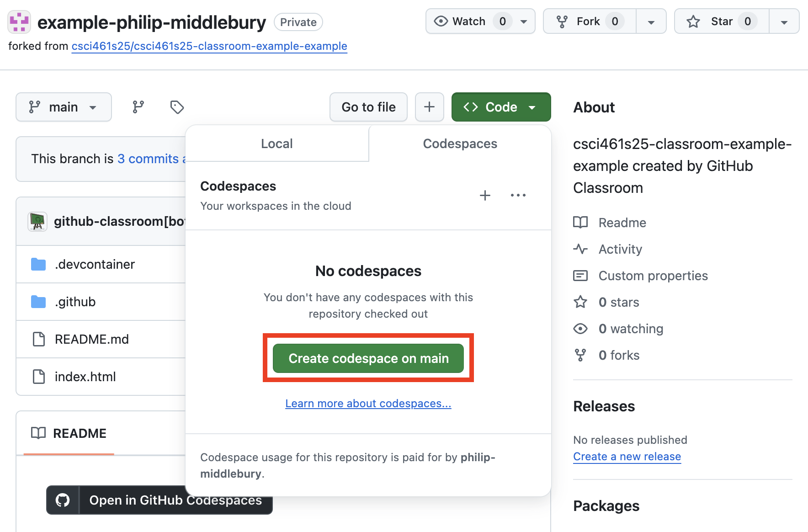Click the github-classroom bot avatar
The height and width of the screenshot is (532, 808).
pos(37,222)
